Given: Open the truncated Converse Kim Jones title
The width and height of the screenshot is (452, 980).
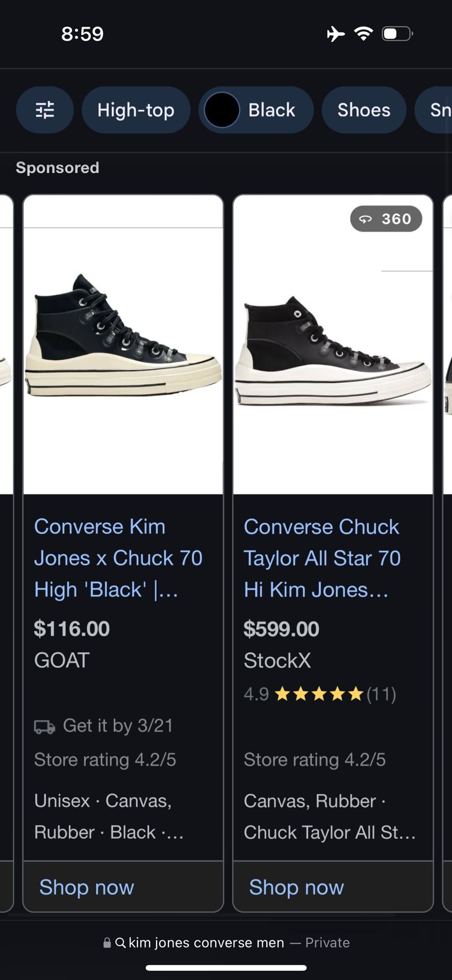Looking at the screenshot, I should click(118, 558).
